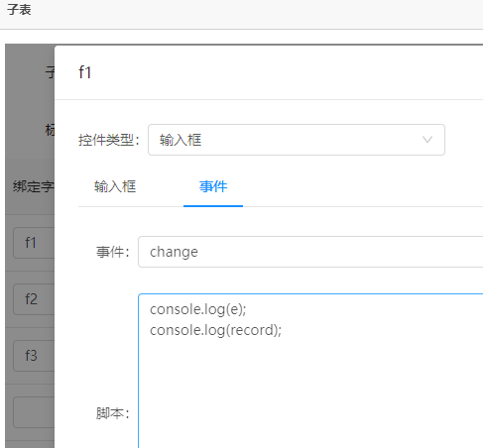Click the 脚本 label
483x448 pixels.
(112, 413)
